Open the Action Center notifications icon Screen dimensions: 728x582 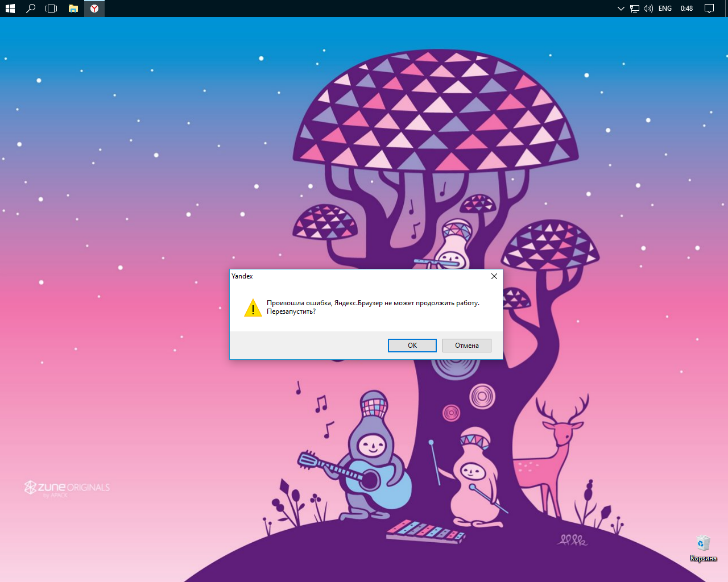[709, 9]
